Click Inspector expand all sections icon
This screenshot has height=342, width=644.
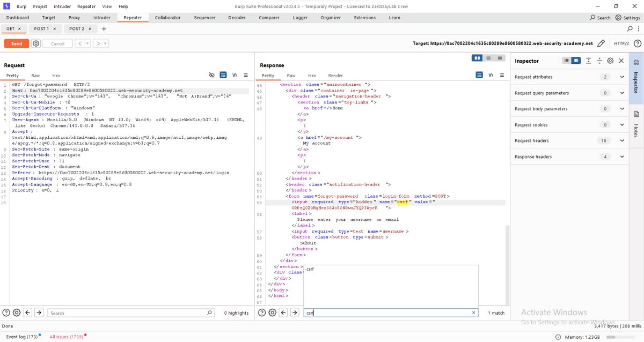point(589,61)
